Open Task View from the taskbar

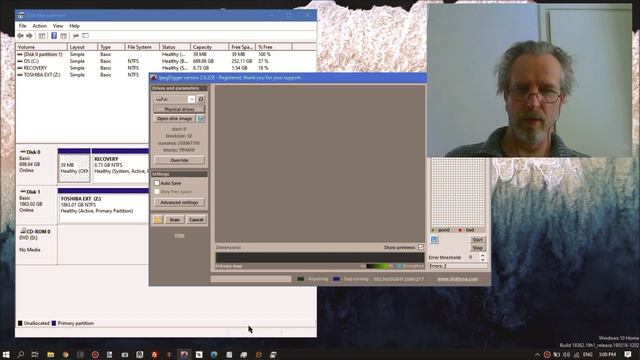coord(35,354)
